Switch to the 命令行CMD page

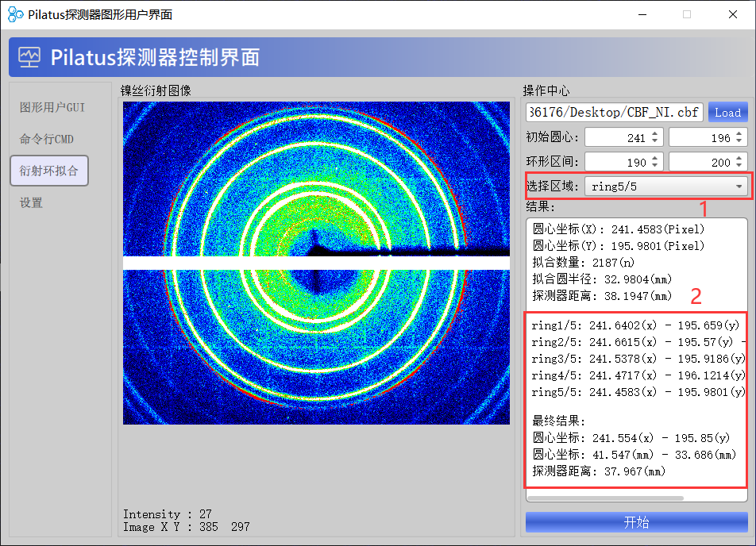pyautogui.click(x=47, y=139)
